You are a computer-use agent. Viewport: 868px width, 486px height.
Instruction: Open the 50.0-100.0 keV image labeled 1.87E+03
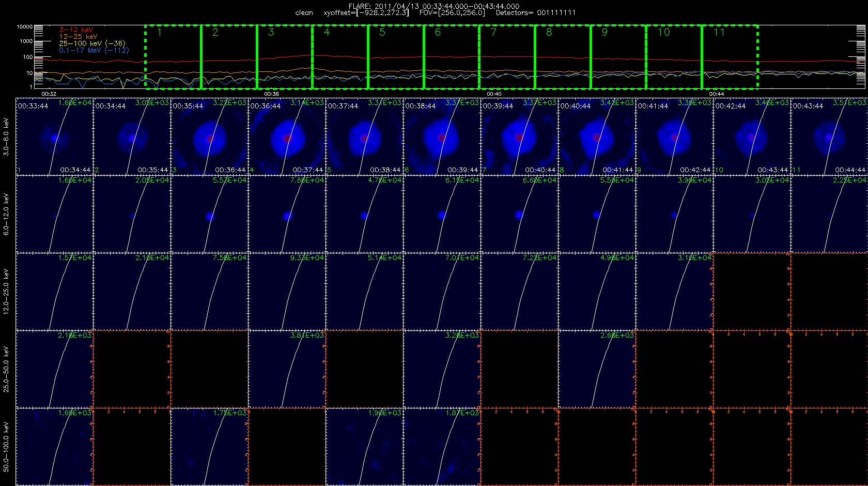tap(442, 447)
